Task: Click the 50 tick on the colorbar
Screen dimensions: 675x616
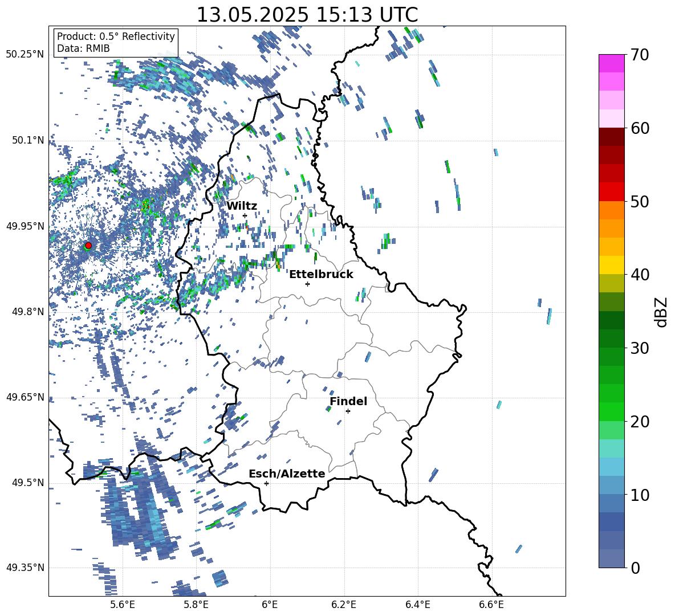Action: (640, 201)
